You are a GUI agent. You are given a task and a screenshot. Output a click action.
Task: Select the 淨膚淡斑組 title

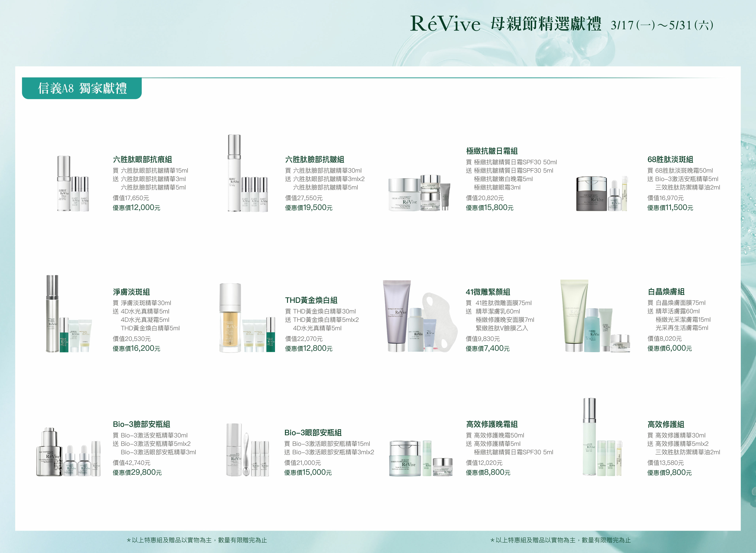pos(131,292)
